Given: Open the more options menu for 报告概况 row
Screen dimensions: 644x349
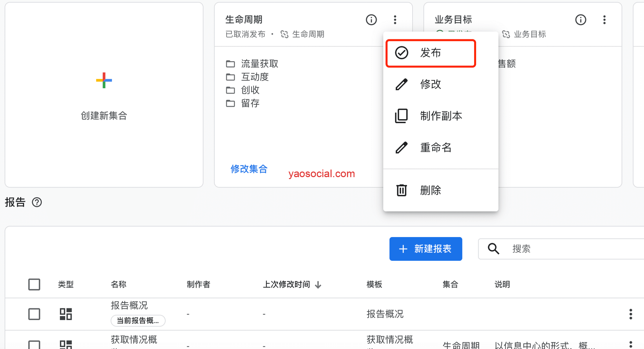Looking at the screenshot, I should [630, 314].
